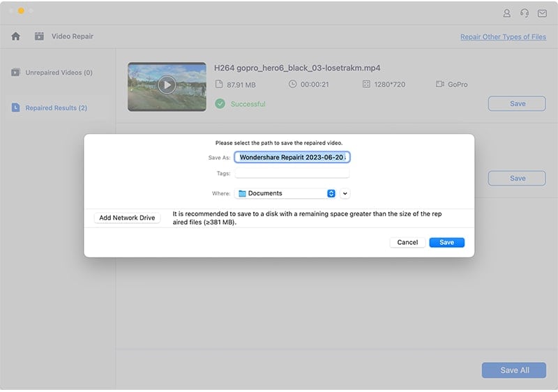Follow Repair Other Types of Files link
This screenshot has height=392, width=558.
pos(503,37)
